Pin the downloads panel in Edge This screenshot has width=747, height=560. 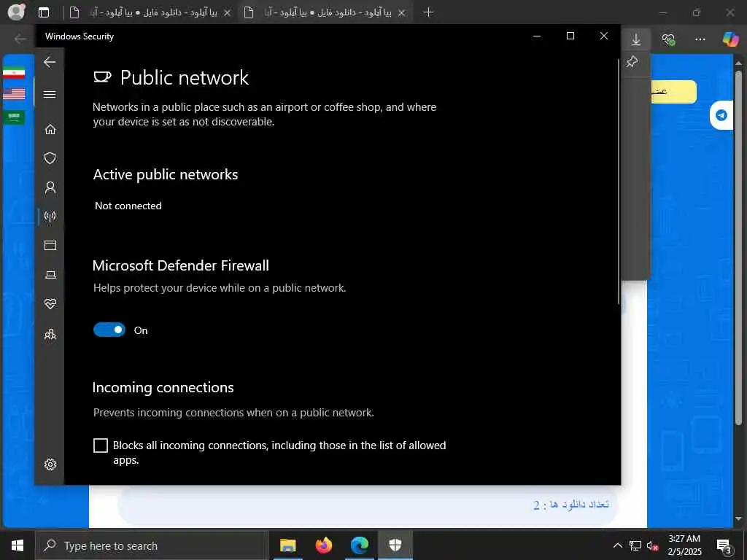point(632,61)
